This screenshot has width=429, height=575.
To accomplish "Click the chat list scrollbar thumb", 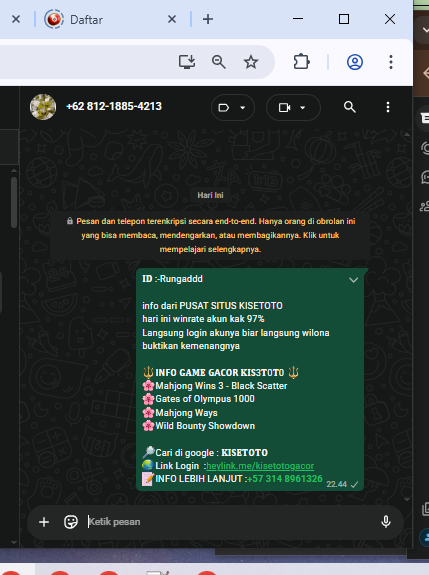I will pos(14,202).
